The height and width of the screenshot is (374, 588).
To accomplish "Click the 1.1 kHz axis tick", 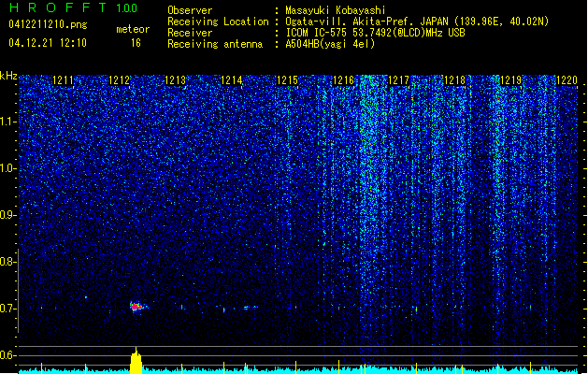I will point(8,122).
